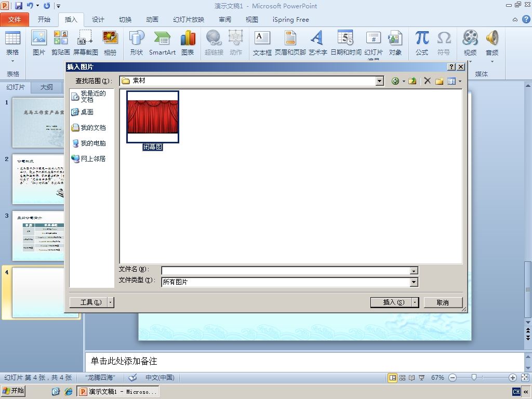
Task: Go up one folder level in dialog
Action: click(413, 81)
